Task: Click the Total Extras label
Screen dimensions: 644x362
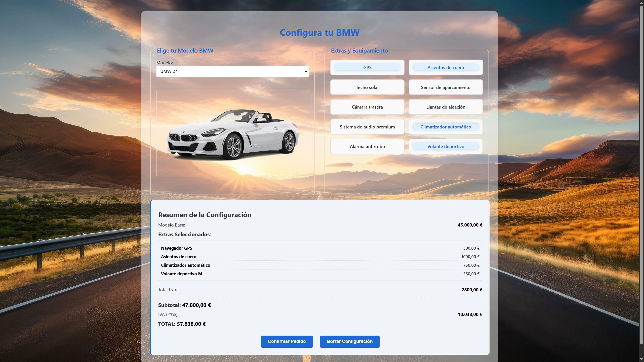Action: coord(170,290)
